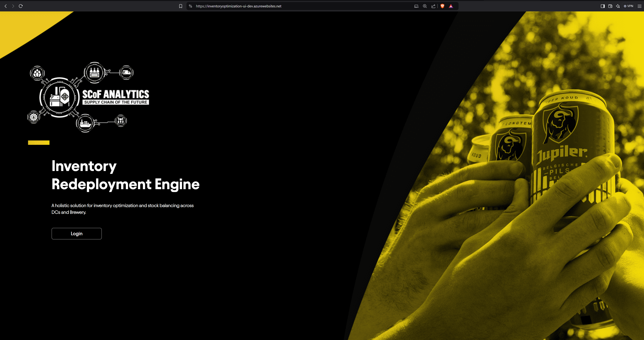Toggle the VPN button
This screenshot has width=644, height=340.
coord(629,6)
